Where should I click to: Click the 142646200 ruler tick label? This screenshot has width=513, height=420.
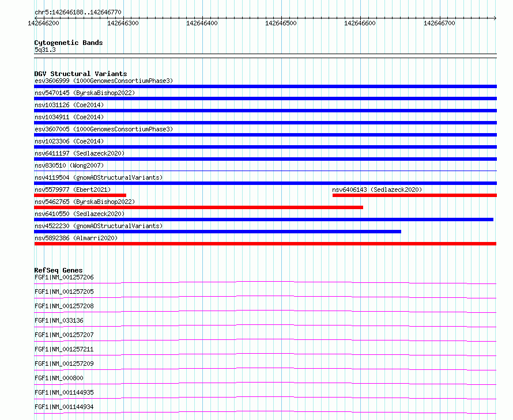coord(43,23)
